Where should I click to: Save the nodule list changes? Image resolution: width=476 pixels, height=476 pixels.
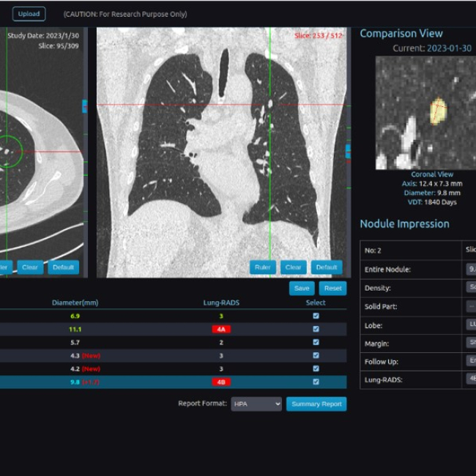301,289
